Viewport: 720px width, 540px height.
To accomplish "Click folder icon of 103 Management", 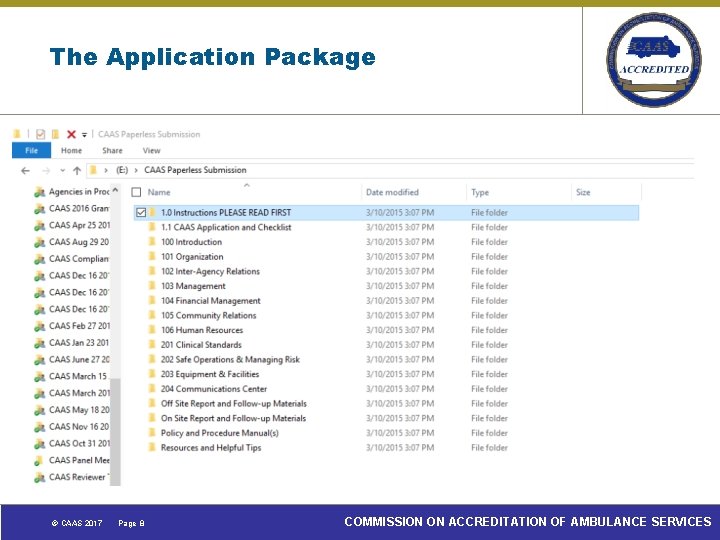I will (152, 286).
